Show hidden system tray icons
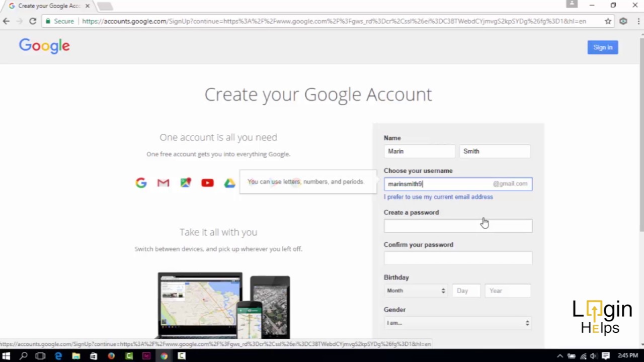644x362 pixels. [559, 356]
